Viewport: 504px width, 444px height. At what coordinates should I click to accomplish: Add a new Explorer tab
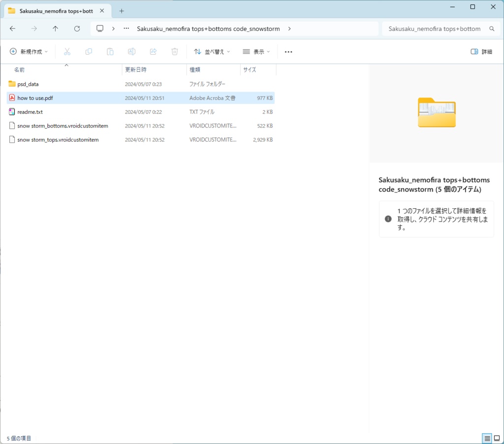coord(122,11)
